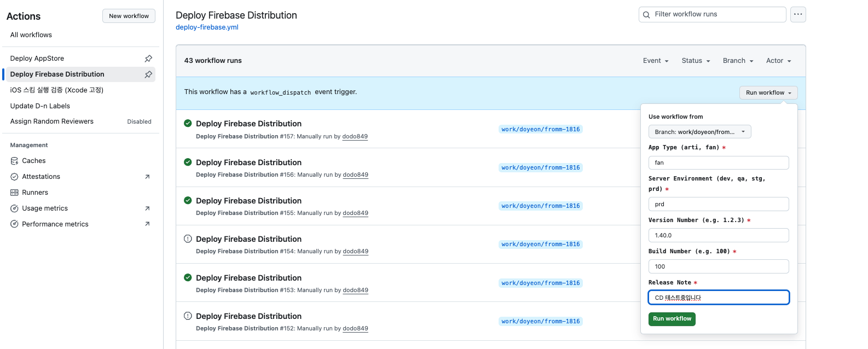Open Runners under Management
This screenshot has width=868, height=349.
tap(35, 193)
